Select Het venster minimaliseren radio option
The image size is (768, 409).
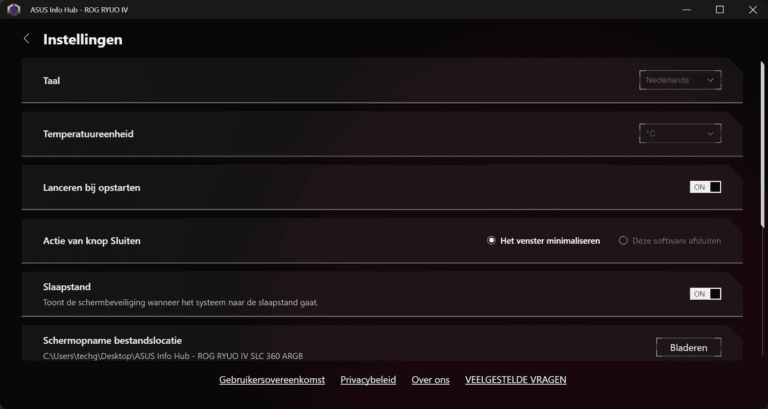point(543,241)
